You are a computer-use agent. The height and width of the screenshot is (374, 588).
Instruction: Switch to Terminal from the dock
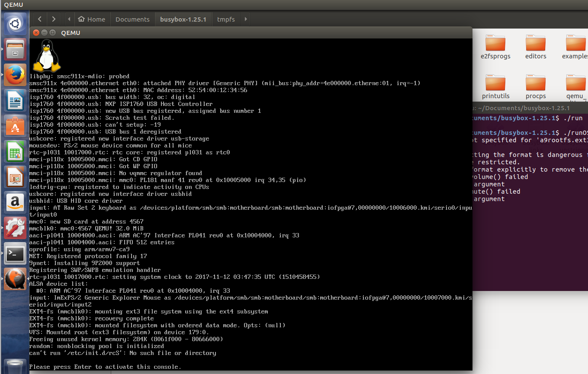point(16,253)
